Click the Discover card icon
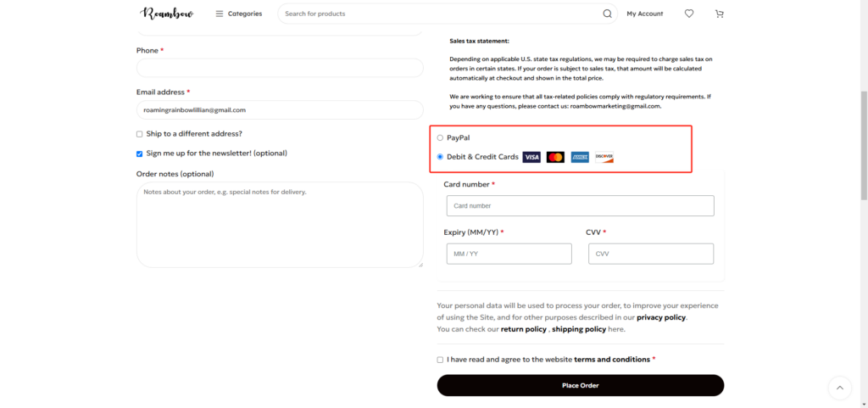 (x=604, y=157)
